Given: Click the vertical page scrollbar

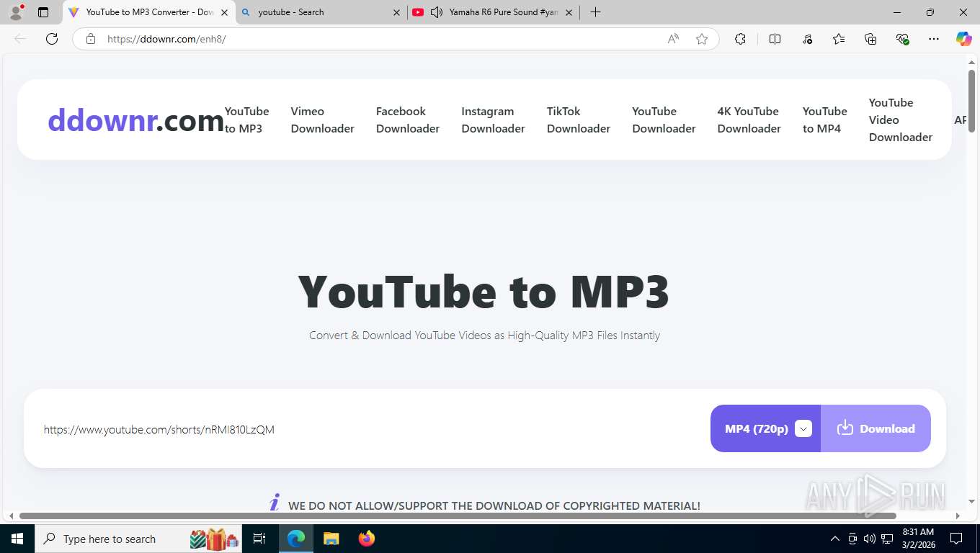Looking at the screenshot, I should coord(971,101).
